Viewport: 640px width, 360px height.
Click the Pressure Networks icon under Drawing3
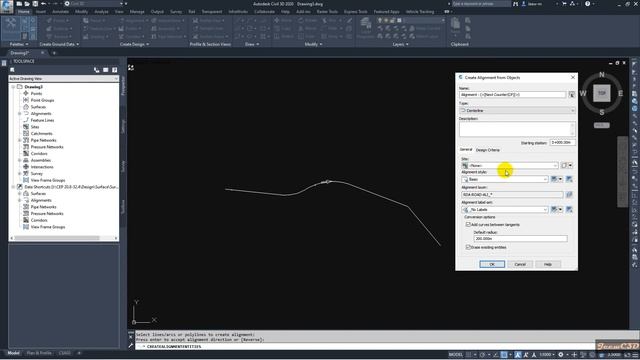tap(26, 147)
